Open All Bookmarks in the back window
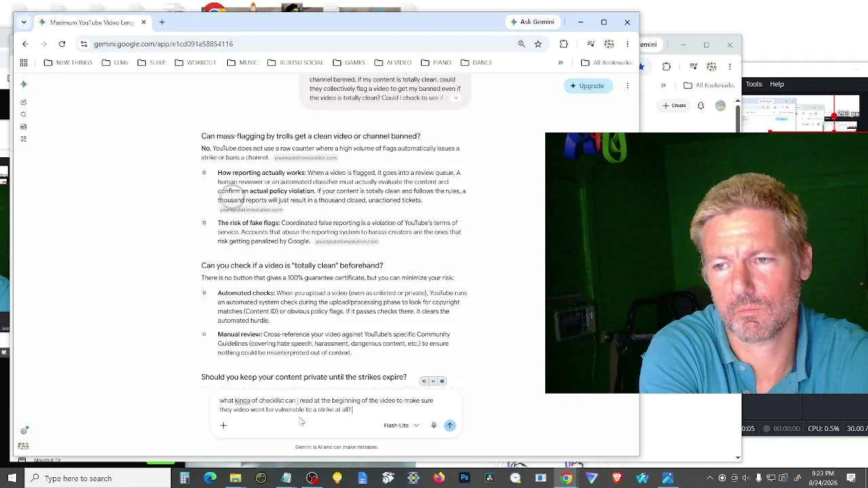868x488 pixels. (x=709, y=85)
